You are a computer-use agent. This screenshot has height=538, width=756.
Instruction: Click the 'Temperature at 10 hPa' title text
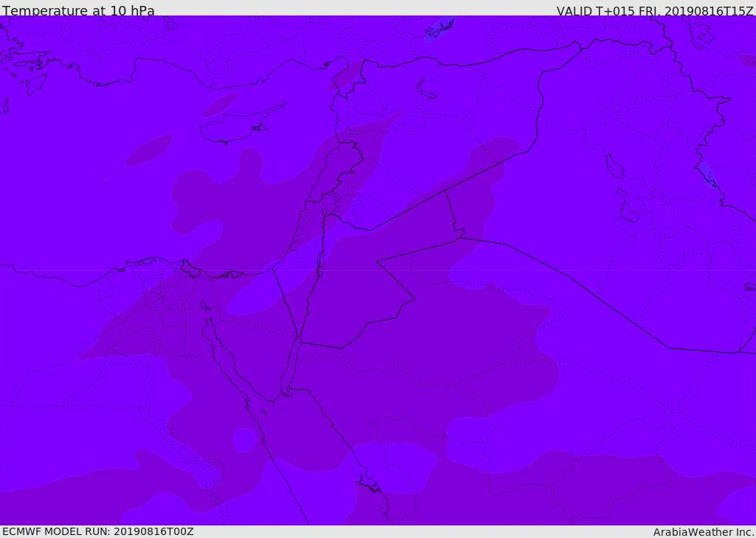coord(78,10)
